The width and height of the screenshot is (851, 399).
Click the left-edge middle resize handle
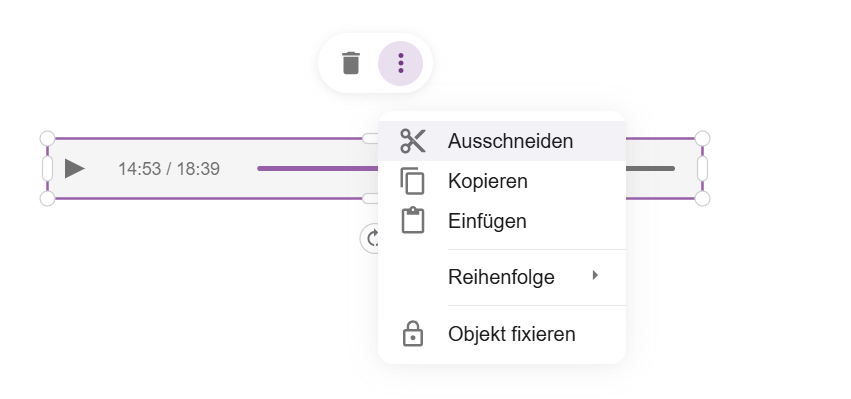pyautogui.click(x=48, y=168)
